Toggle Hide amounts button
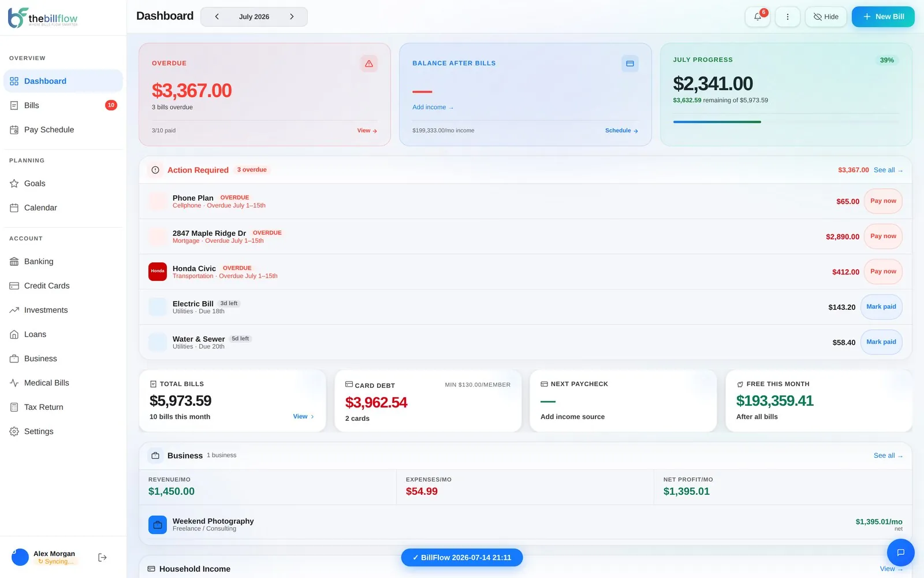 pyautogui.click(x=826, y=17)
